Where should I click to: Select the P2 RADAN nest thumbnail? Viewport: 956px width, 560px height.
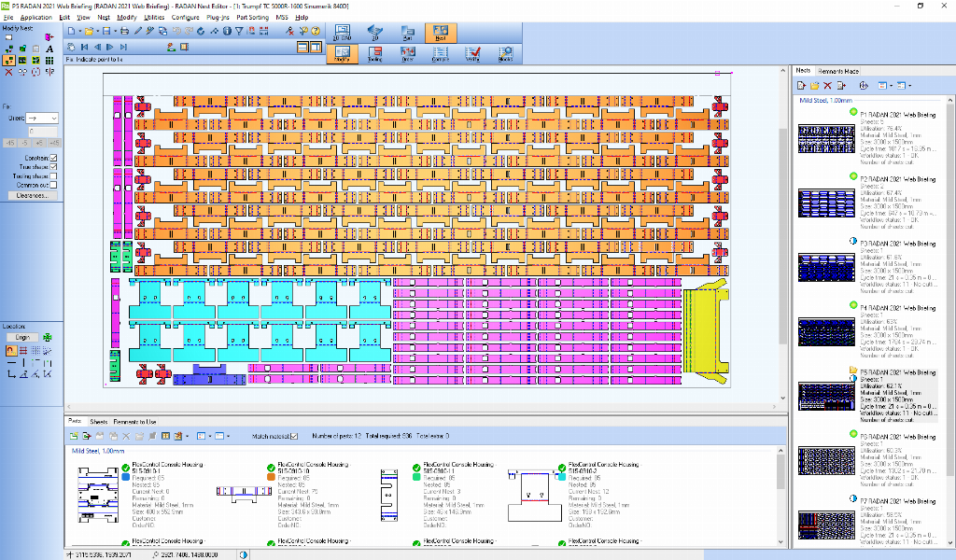[824, 203]
